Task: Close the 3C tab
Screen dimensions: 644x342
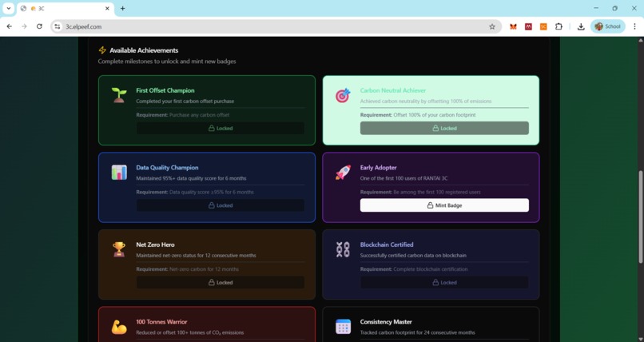Action: pos(107,8)
